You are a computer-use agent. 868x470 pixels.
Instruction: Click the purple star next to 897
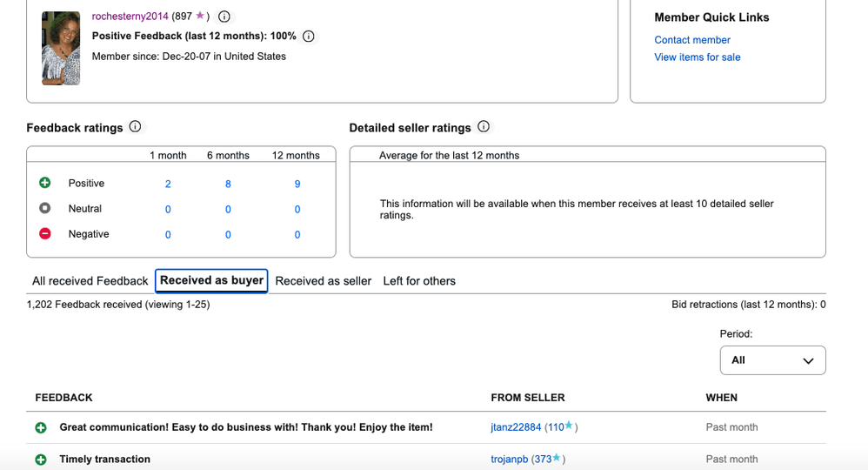click(x=200, y=16)
